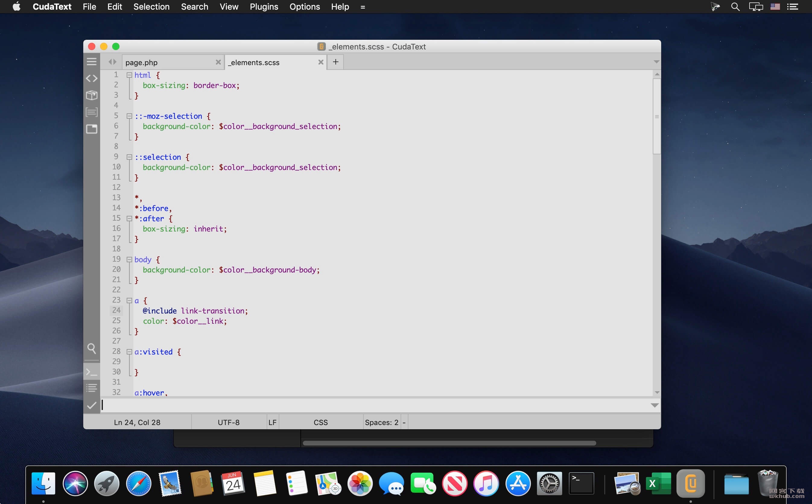Open Spotlight search in menu bar
Screen dimensions: 812x504
(735, 7)
